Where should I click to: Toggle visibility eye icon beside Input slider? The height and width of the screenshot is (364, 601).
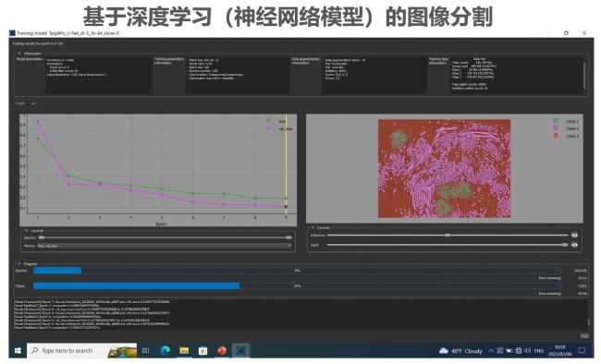[x=574, y=245]
